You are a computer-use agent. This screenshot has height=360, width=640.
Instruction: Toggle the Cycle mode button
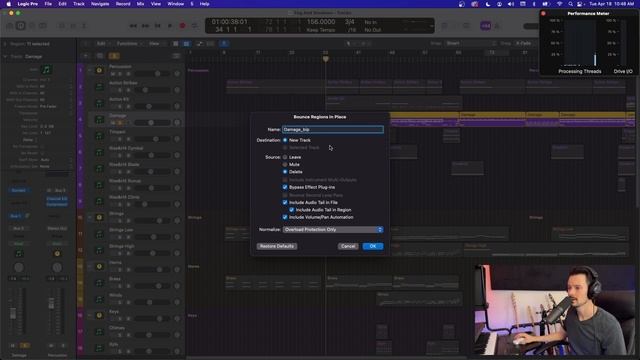point(195,26)
